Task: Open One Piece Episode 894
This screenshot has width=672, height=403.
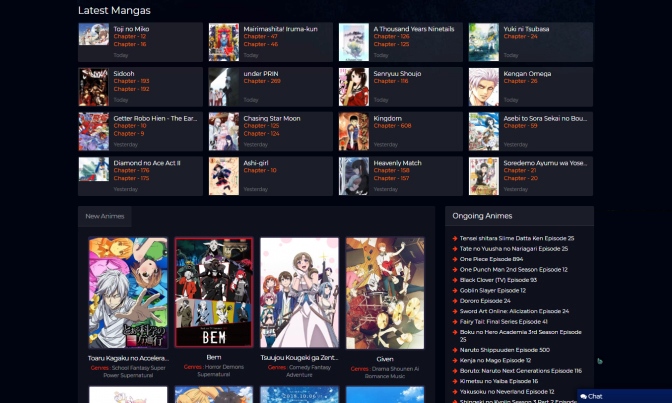Action: point(491,259)
